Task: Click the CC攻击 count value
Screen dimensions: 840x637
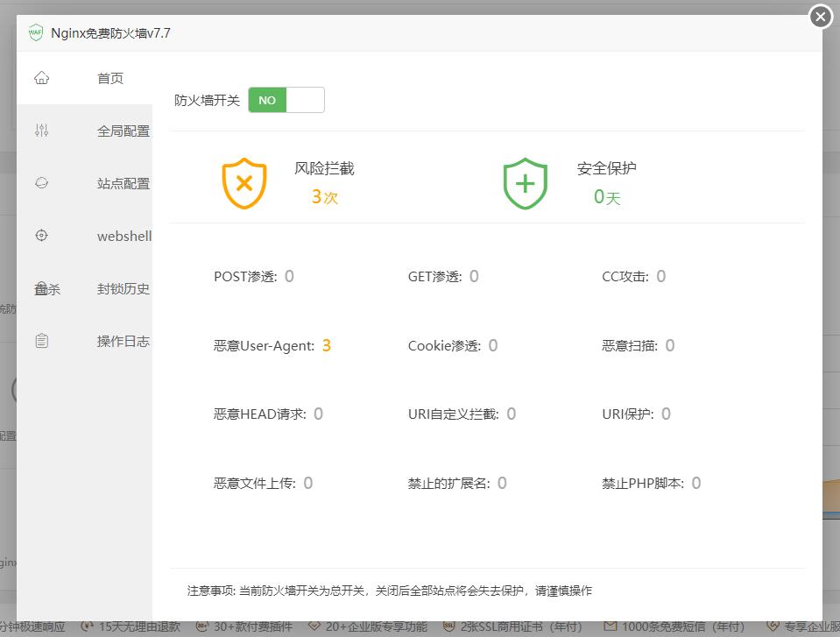Action: (661, 276)
